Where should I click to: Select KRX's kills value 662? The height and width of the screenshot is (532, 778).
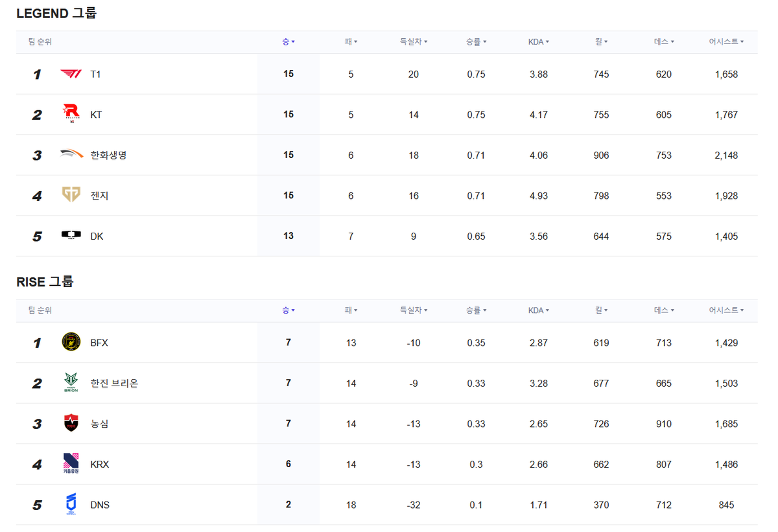(x=601, y=465)
